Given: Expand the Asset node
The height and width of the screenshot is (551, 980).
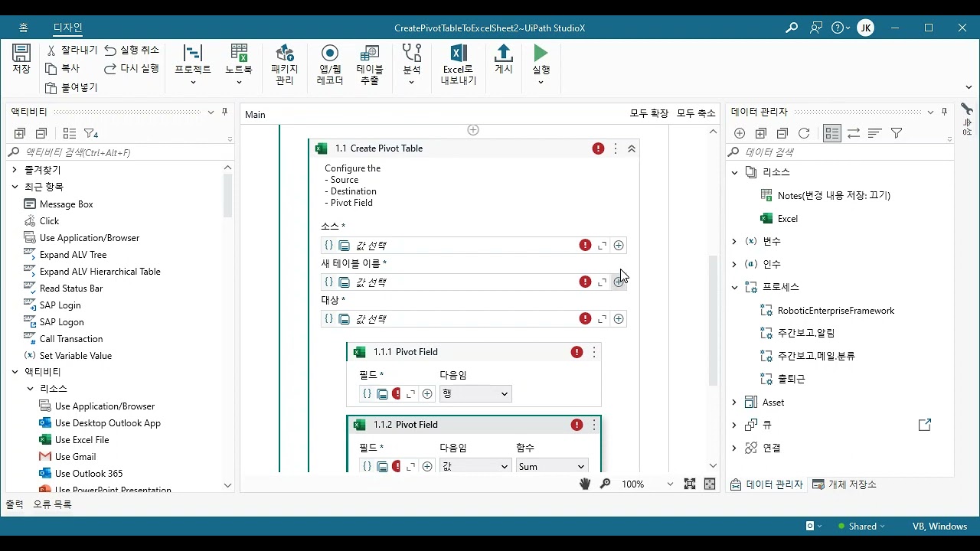Looking at the screenshot, I should click(x=734, y=403).
